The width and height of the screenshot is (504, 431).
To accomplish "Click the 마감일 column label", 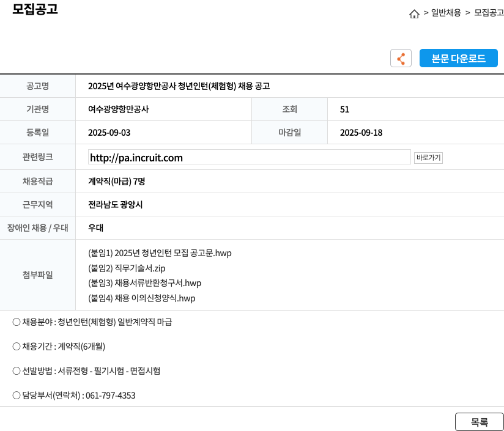I will (289, 133).
